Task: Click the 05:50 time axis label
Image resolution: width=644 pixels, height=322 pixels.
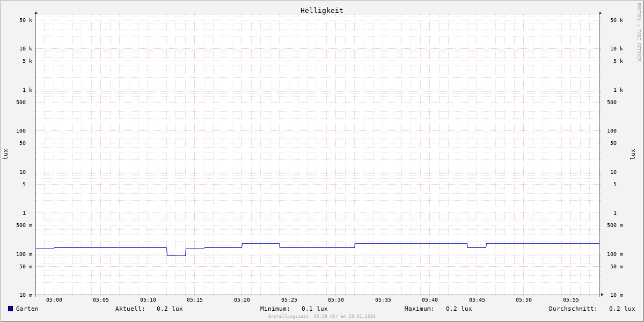Action: pos(524,300)
